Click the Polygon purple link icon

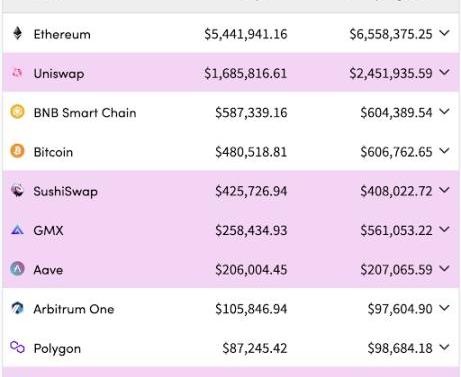click(17, 347)
